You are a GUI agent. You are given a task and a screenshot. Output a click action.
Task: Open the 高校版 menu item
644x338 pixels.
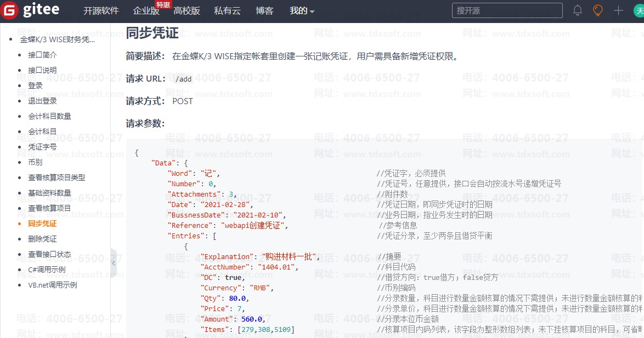click(187, 10)
